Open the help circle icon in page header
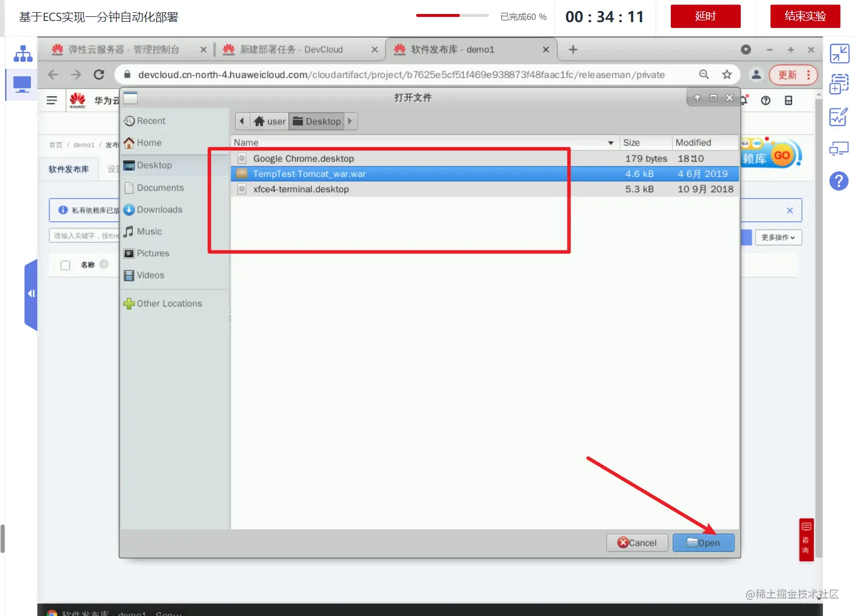 click(x=766, y=100)
